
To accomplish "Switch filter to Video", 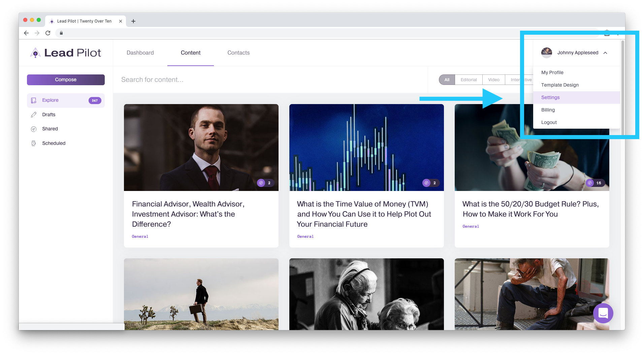I will point(493,80).
